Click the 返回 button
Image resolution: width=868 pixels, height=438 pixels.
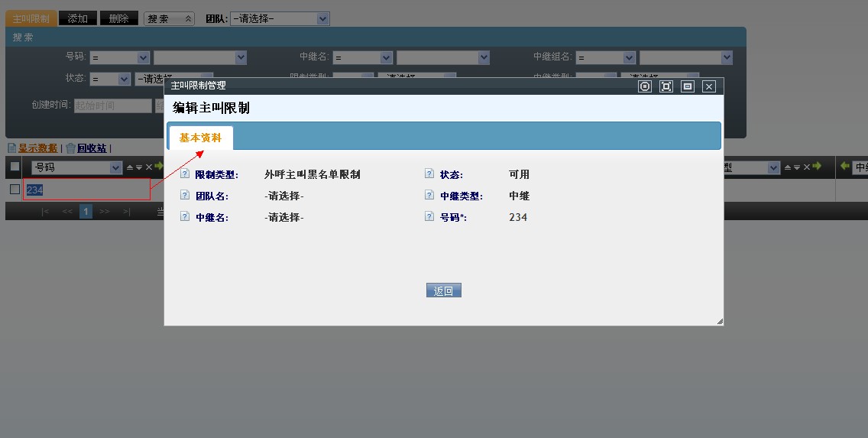(x=443, y=290)
